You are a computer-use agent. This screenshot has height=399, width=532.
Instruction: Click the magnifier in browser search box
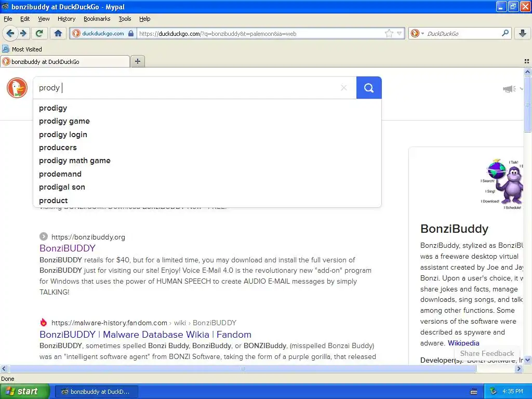point(505,33)
